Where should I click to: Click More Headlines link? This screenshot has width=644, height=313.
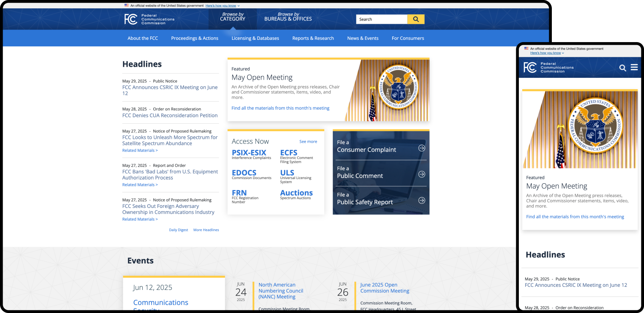[x=206, y=230]
